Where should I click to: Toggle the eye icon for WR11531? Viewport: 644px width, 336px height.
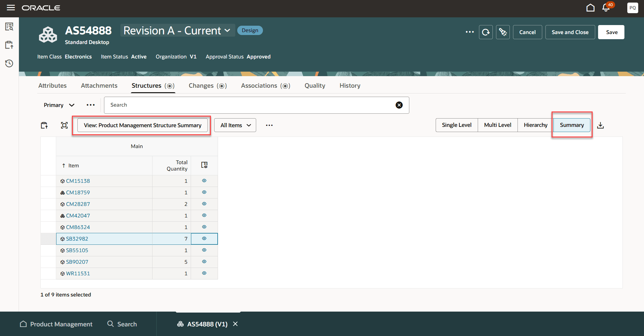click(x=204, y=273)
